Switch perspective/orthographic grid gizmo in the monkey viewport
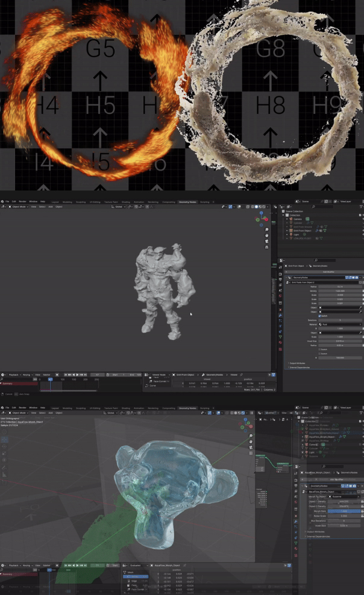The width and height of the screenshot is (364, 595). 251,454
